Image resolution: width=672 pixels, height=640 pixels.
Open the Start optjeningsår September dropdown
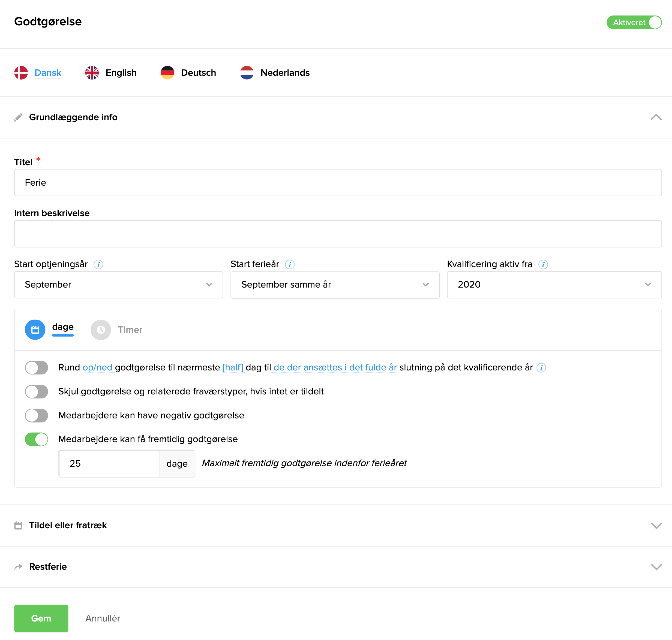coord(118,285)
